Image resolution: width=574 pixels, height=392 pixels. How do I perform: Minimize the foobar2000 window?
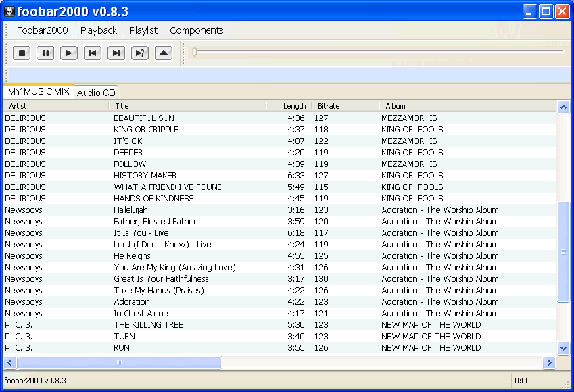click(529, 11)
